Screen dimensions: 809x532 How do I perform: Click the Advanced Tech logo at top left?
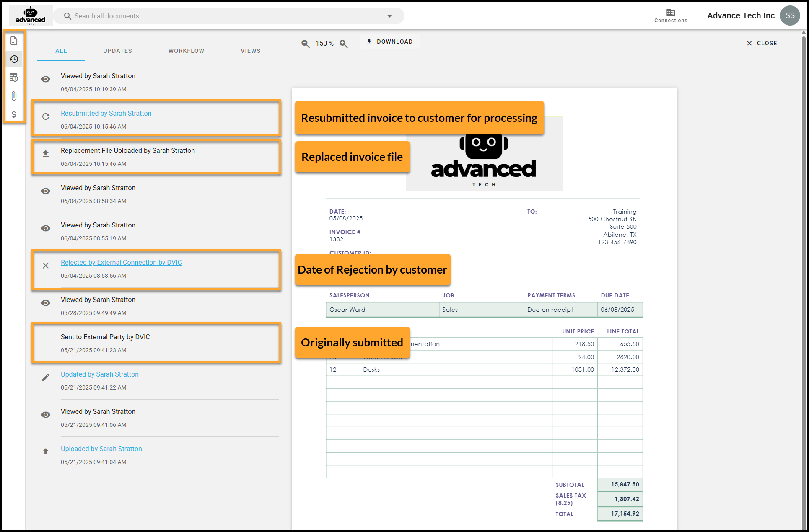point(31,15)
